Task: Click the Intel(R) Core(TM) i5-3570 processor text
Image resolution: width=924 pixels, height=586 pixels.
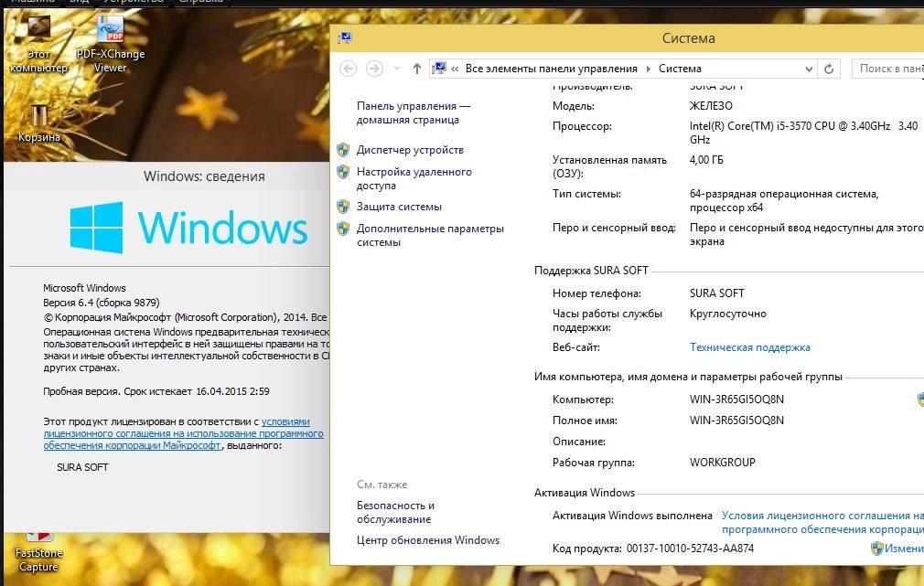Action: click(803, 133)
